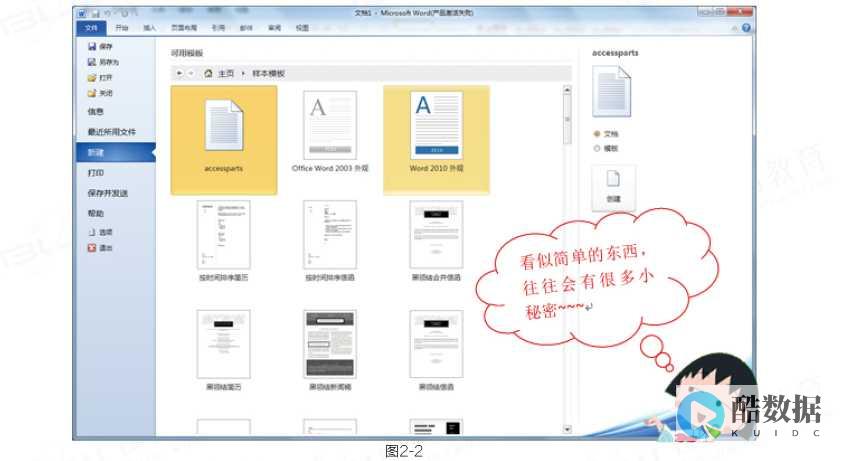The image size is (844, 461).
Task: Click the quick access Undo icon in title bar
Action: coord(107,12)
